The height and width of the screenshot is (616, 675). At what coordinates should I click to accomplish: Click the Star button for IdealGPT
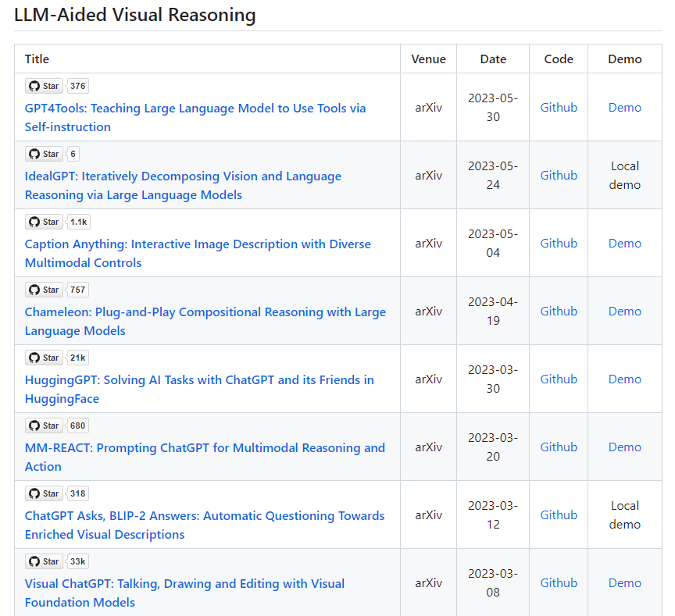pyautogui.click(x=44, y=154)
